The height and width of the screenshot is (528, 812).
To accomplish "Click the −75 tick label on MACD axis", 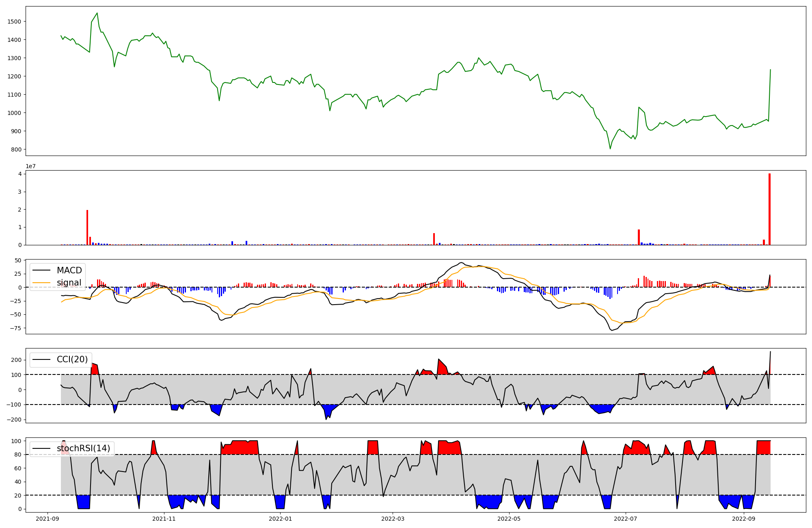I will pos(16,328).
